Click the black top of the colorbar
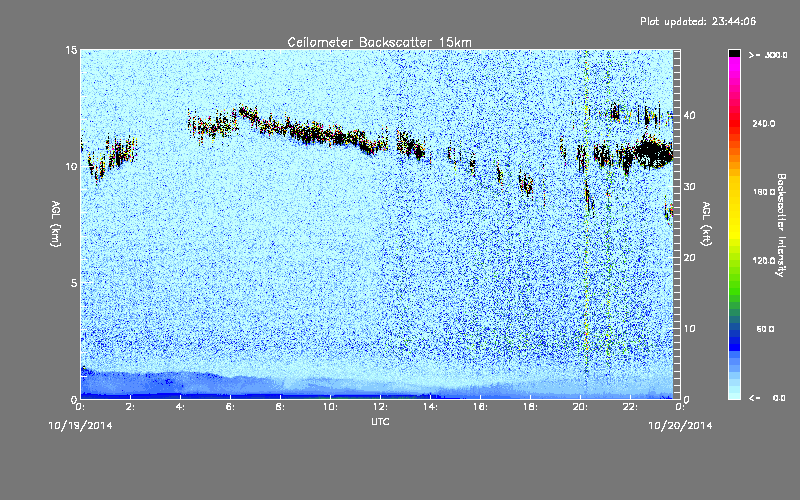 tap(734, 53)
